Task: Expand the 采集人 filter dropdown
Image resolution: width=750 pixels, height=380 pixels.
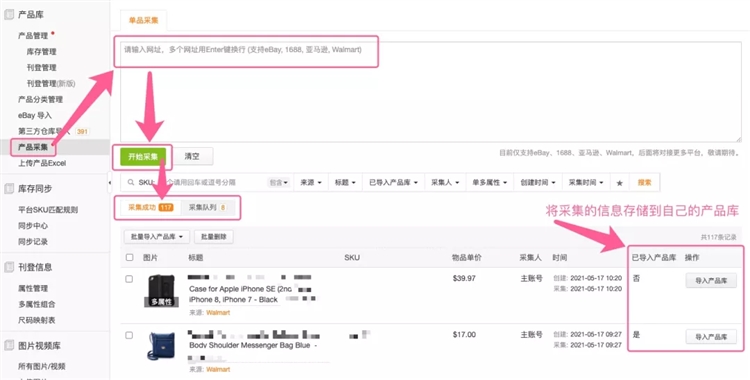Action: [445, 182]
